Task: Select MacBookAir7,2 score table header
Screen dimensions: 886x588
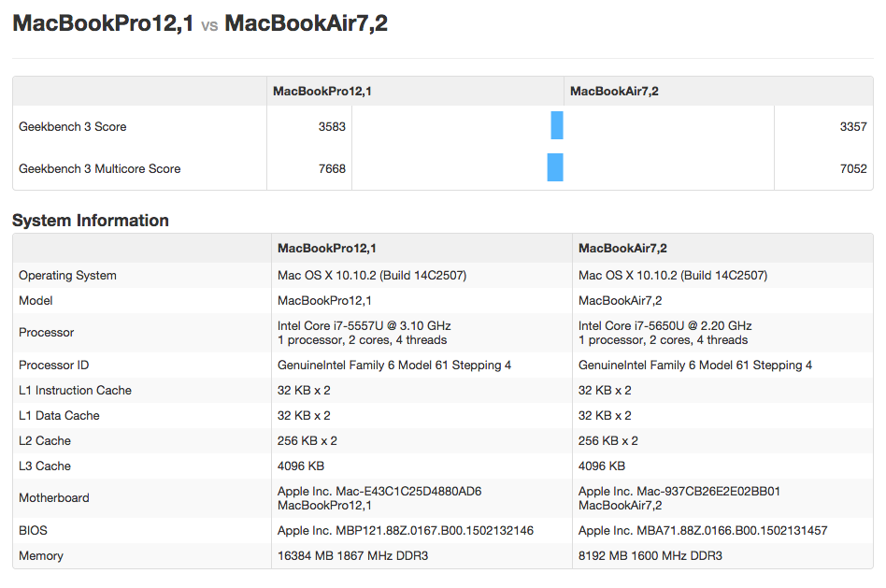Action: tap(614, 91)
